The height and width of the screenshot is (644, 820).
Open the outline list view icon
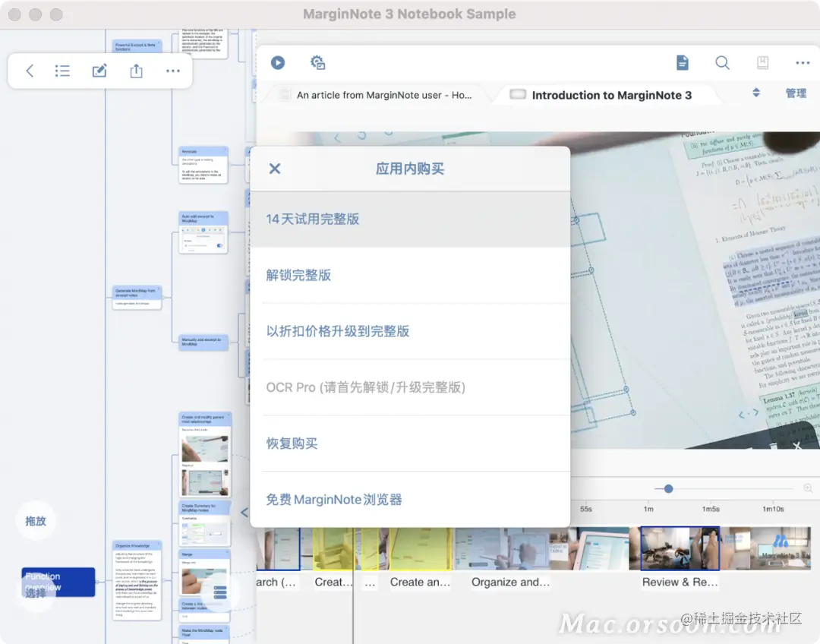pyautogui.click(x=62, y=71)
